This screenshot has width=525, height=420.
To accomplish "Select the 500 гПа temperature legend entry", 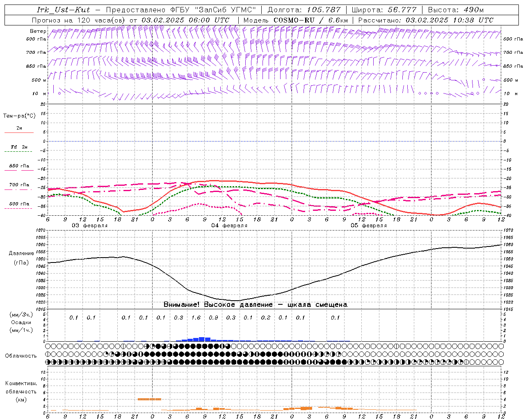I will coord(19,205).
